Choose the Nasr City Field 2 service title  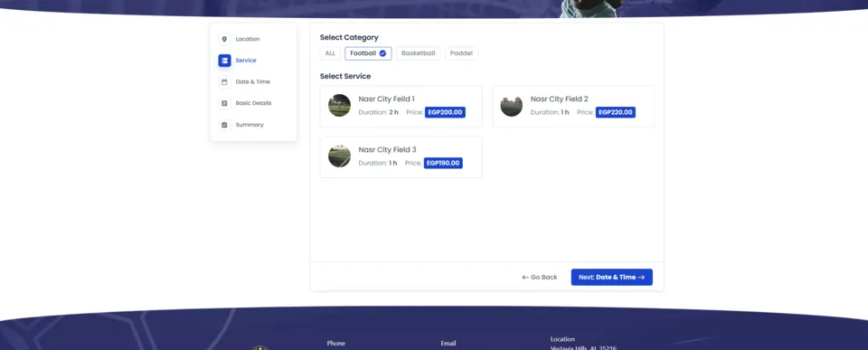[559, 99]
